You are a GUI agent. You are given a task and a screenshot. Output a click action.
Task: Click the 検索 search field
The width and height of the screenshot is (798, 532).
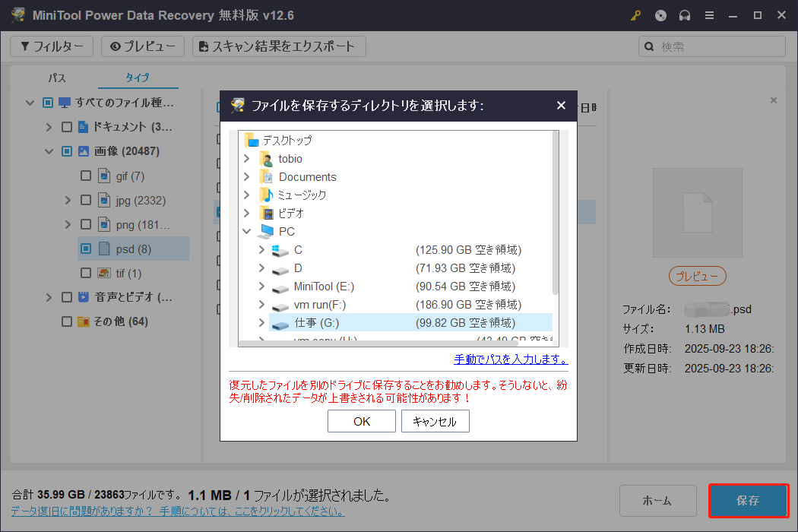tap(711, 46)
